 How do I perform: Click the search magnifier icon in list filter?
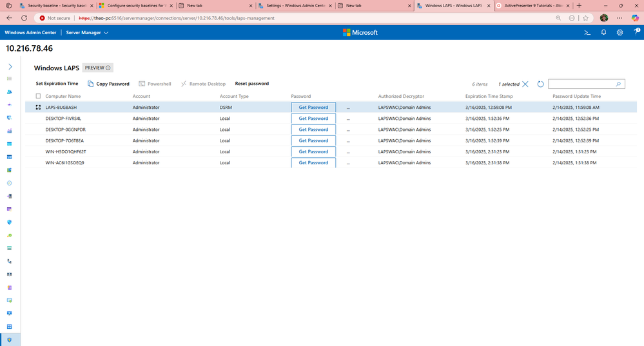point(618,84)
